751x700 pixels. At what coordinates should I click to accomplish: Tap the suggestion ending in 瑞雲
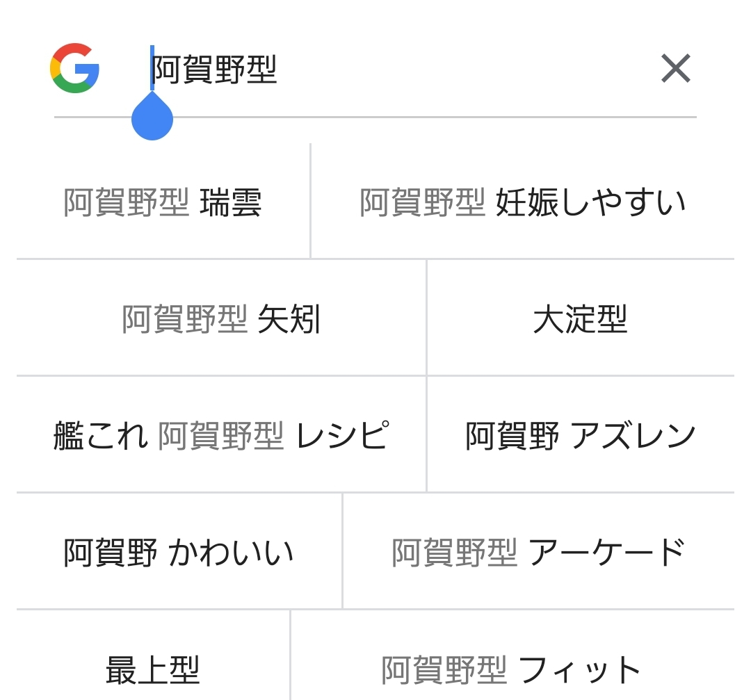point(163,203)
